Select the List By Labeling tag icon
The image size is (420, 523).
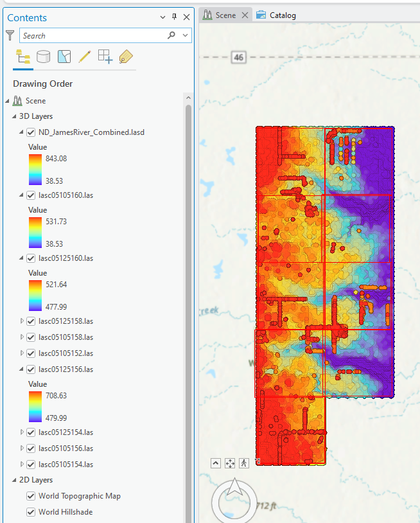click(125, 57)
